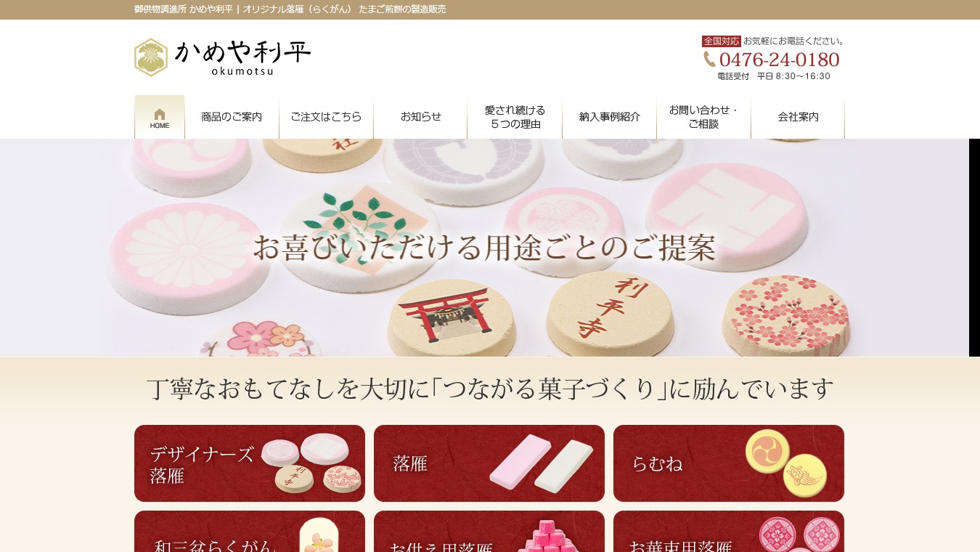
Task: Open お問い合わせ・ご相談 page
Action: point(703,117)
